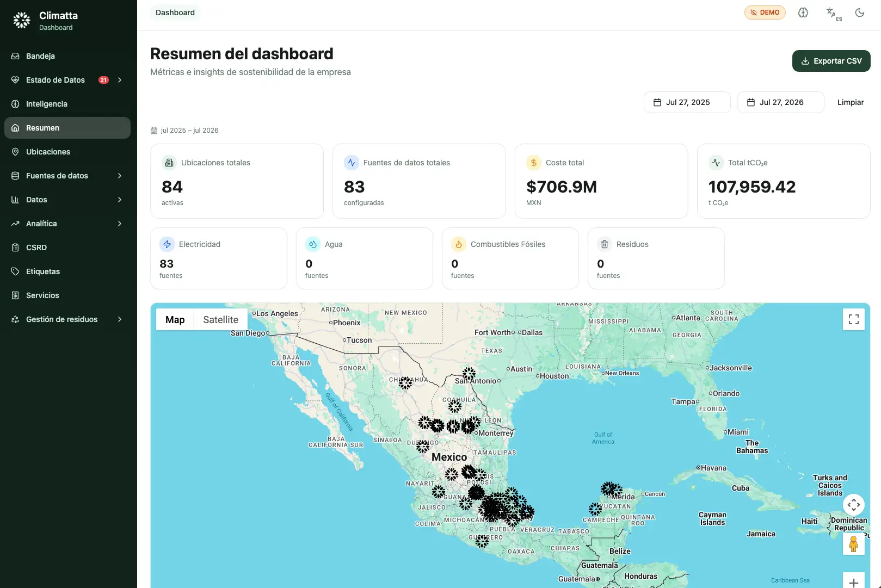Click the Total tCO₂e activity icon
Image resolution: width=881 pixels, height=588 pixels.
tap(716, 163)
